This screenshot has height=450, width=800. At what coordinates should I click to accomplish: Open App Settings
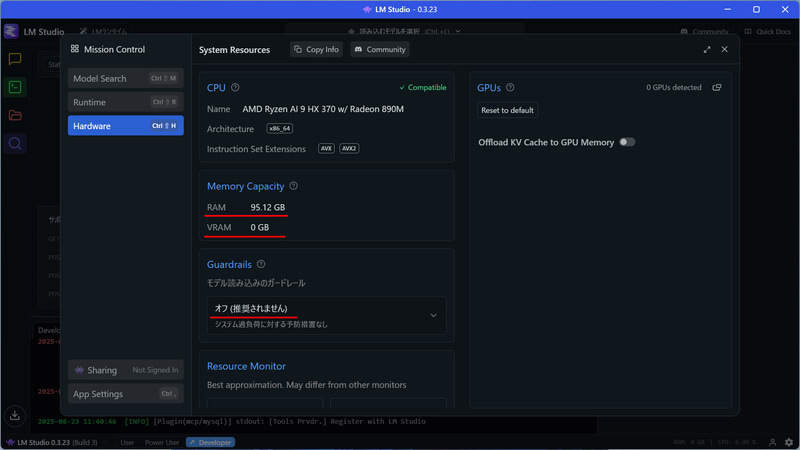tap(126, 394)
